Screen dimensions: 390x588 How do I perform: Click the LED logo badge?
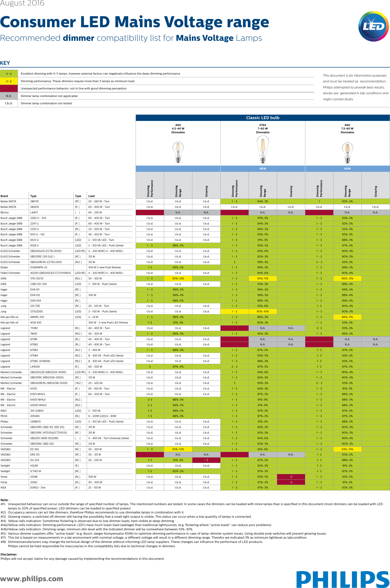(x=374, y=26)
